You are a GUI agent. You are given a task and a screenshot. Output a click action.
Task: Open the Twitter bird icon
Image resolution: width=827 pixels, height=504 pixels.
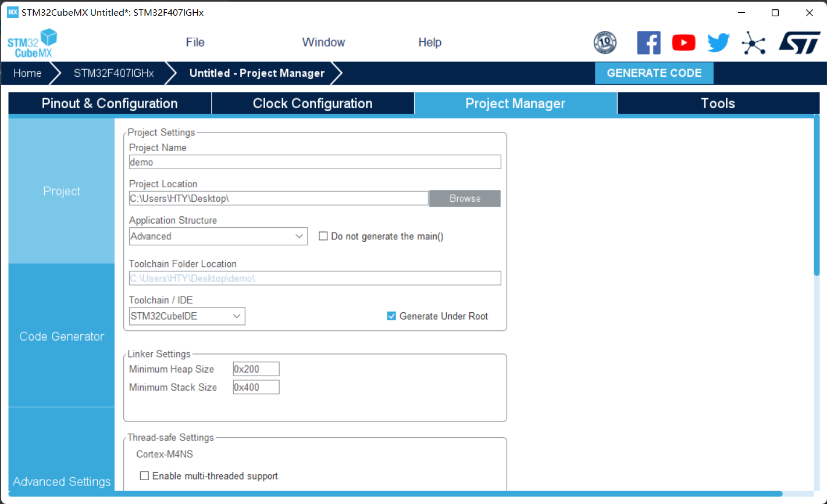pos(718,42)
